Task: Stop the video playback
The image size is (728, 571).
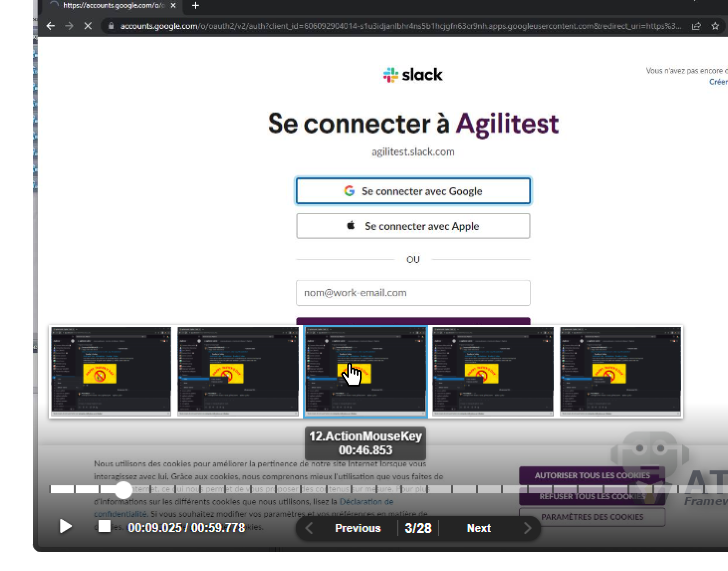Action: (105, 527)
